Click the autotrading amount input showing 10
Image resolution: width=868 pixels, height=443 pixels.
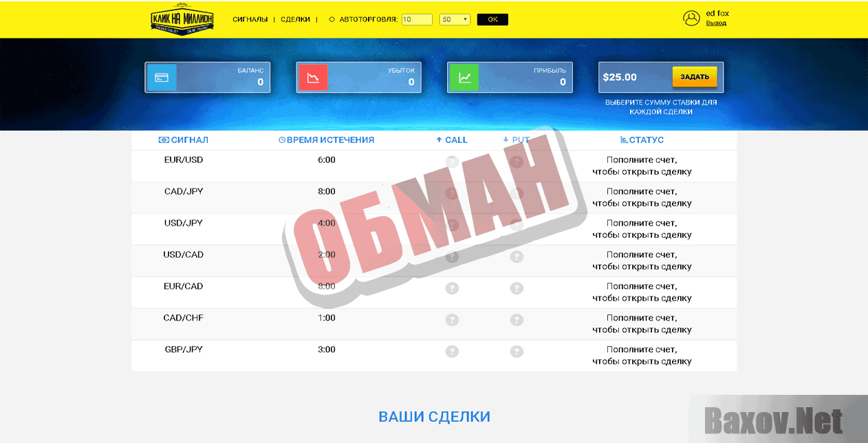[x=416, y=19]
